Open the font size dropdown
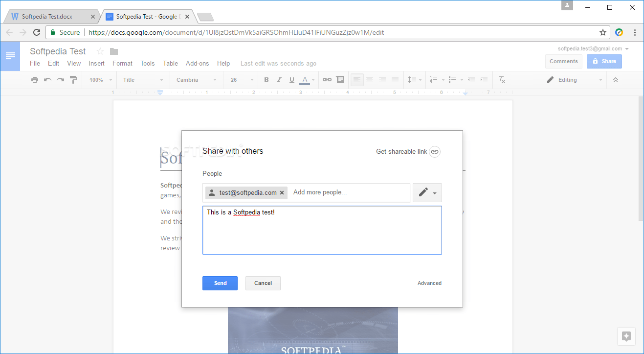The height and width of the screenshot is (354, 644). (x=241, y=80)
